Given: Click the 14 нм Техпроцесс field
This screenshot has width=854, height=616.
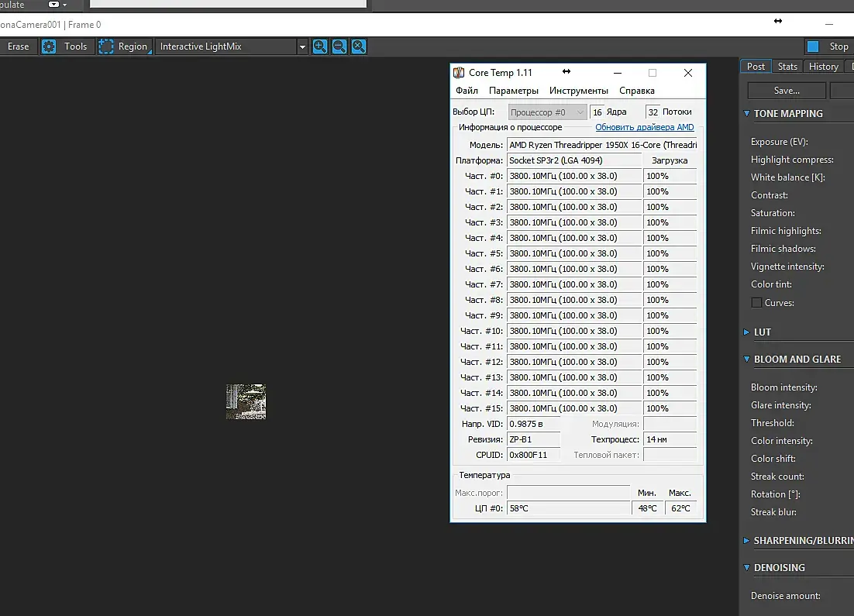Looking at the screenshot, I should [x=670, y=439].
